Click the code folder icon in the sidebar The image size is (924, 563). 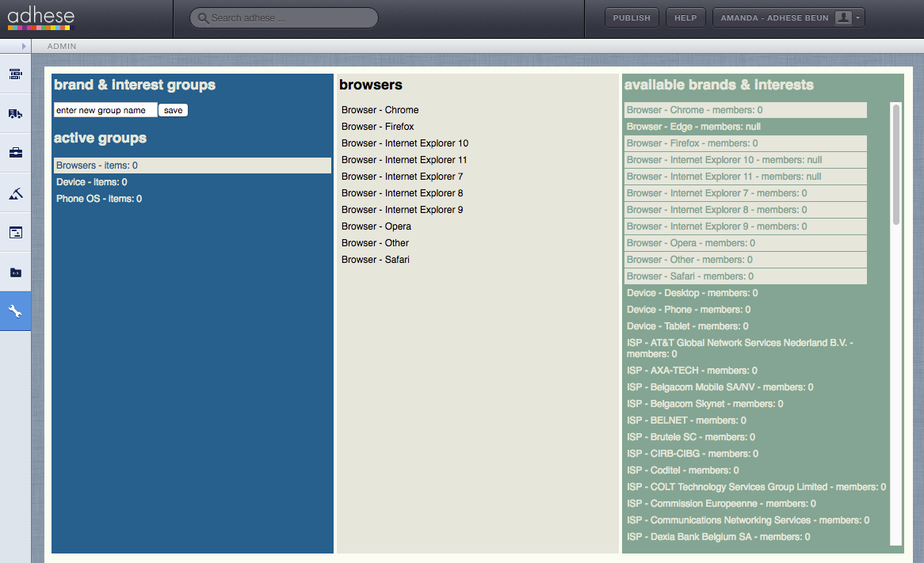(x=15, y=272)
